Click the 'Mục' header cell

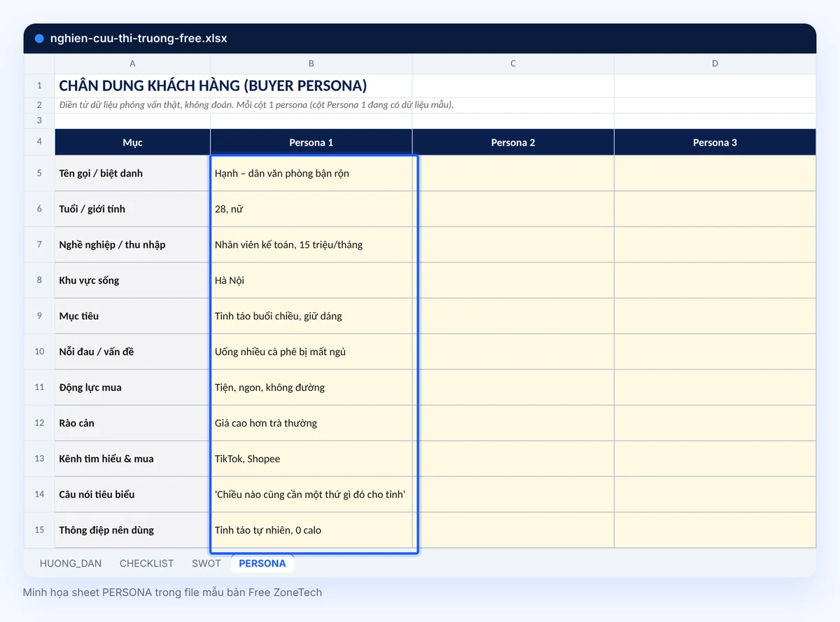click(x=132, y=142)
